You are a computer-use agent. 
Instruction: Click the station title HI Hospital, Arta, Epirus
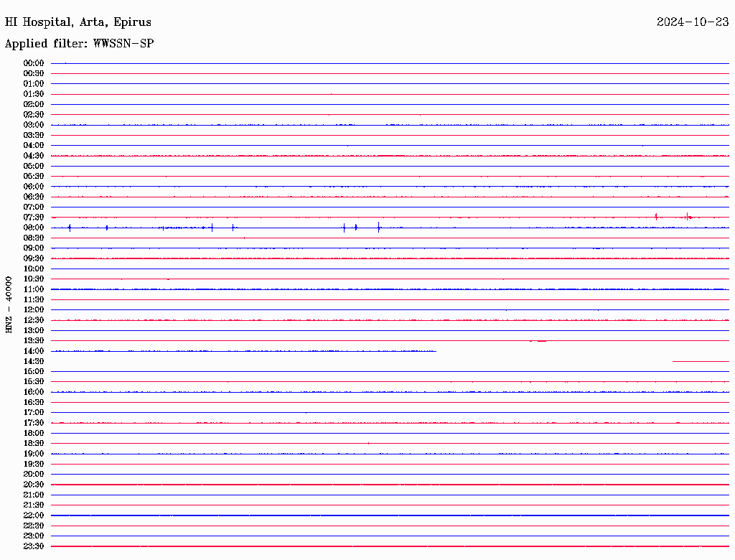tap(78, 22)
